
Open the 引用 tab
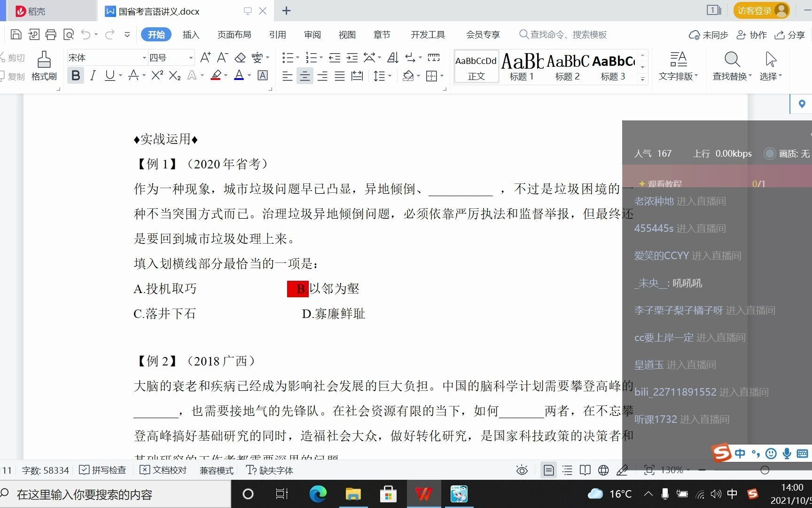[277, 34]
